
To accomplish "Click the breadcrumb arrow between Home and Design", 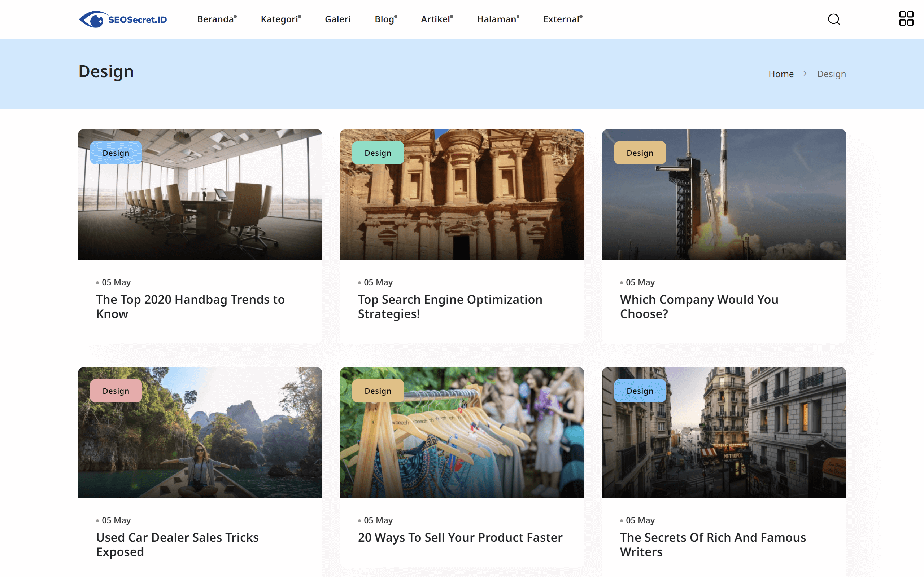I will [x=806, y=74].
